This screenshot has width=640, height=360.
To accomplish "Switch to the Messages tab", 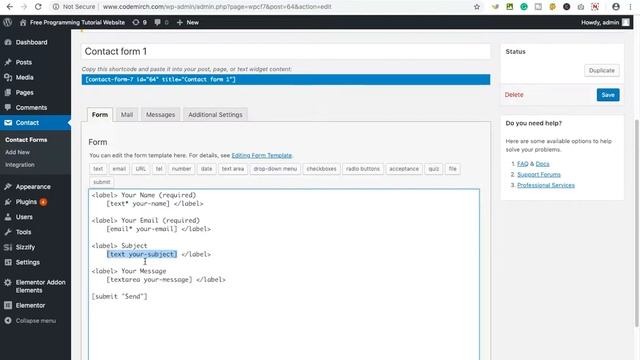I will click(x=160, y=115).
